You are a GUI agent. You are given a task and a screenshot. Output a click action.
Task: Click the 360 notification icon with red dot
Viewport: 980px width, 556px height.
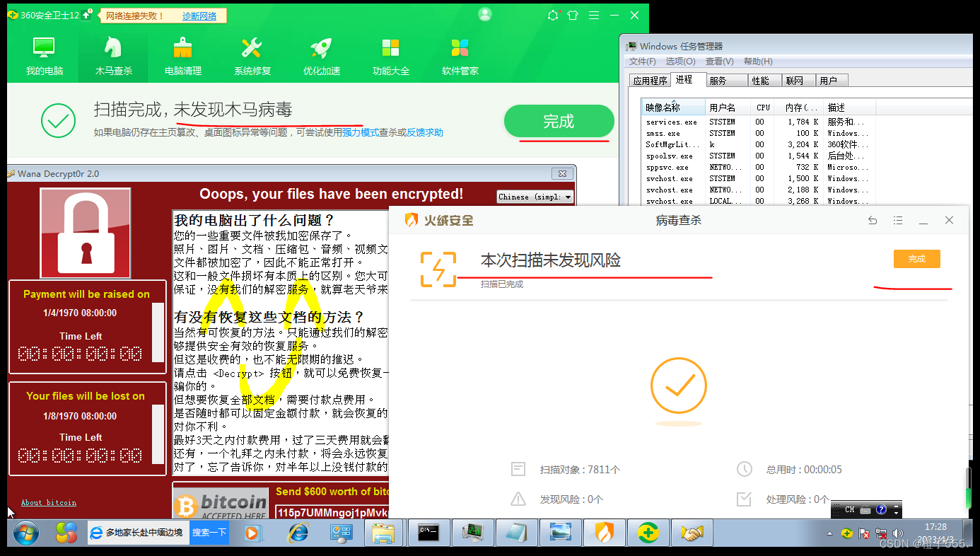coord(553,15)
